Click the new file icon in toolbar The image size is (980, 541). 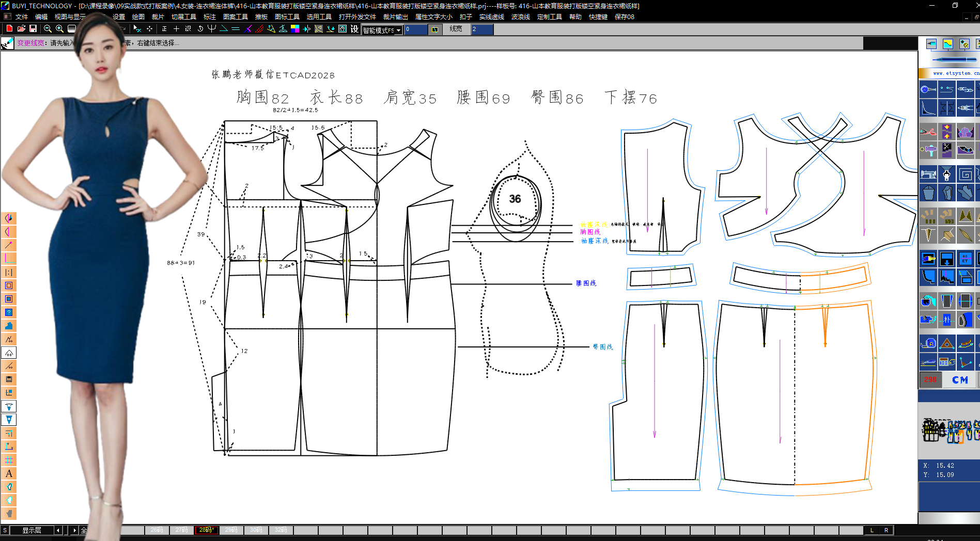tap(9, 29)
